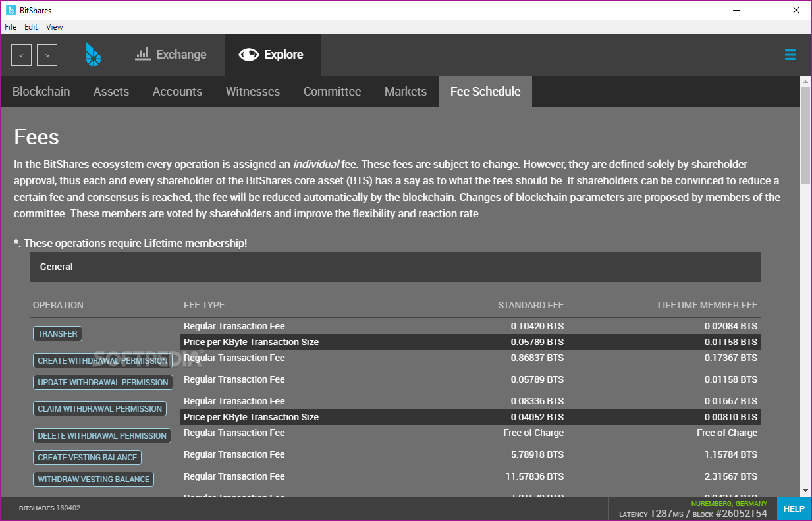
Task: Select the 0.17367 BTS lifetime fee value
Action: 730,358
